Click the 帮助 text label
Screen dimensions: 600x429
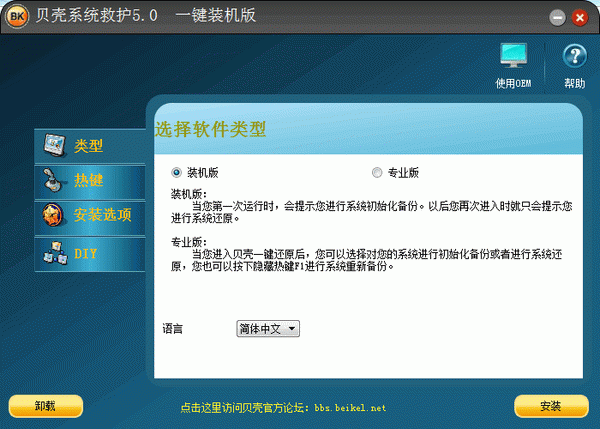click(574, 83)
